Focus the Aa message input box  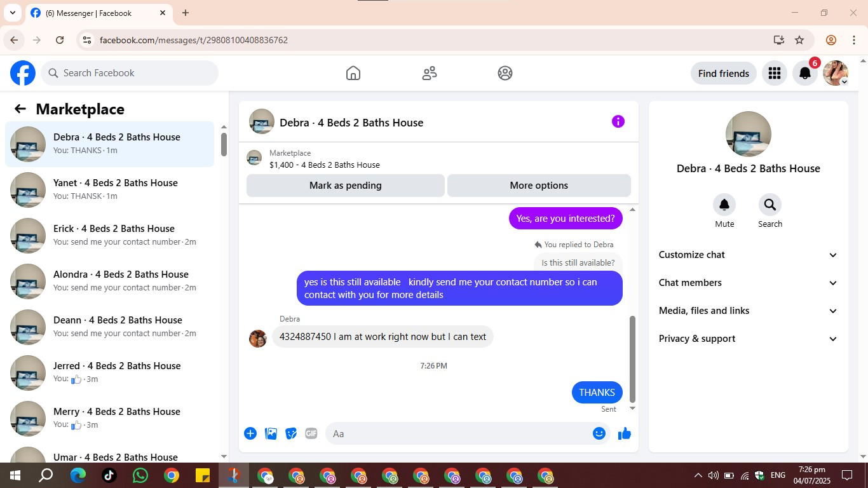coord(468,433)
